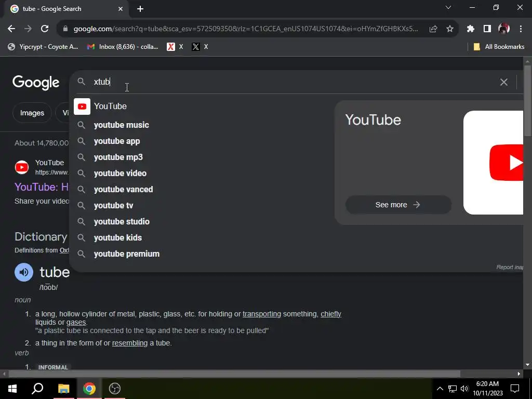Switch to Chrome in taskbar
The height and width of the screenshot is (399, 532).
pyautogui.click(x=89, y=389)
